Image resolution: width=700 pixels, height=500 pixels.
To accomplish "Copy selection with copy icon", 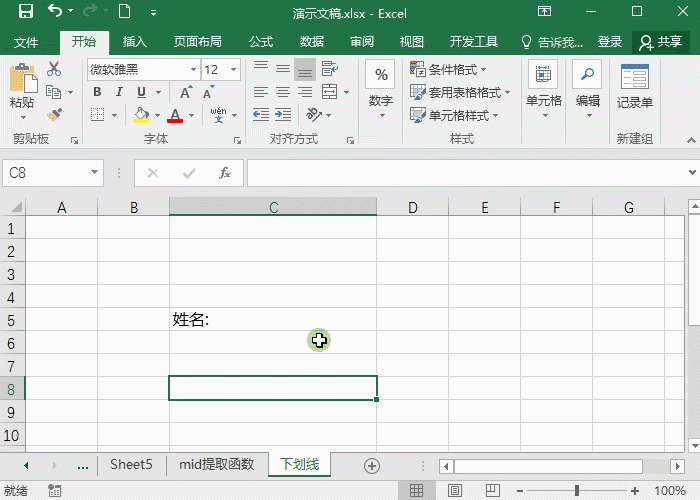I will pos(54,92).
